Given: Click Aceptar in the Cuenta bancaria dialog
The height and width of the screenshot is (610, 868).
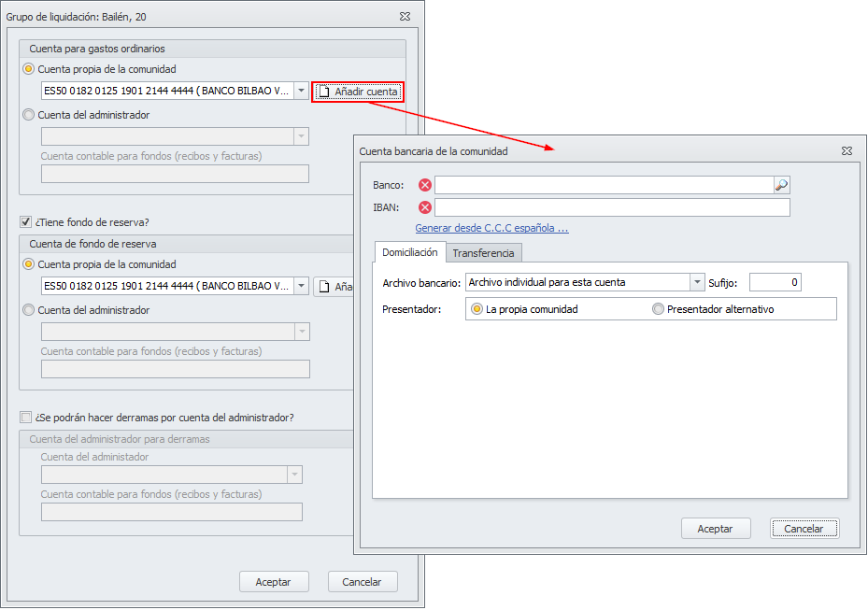Looking at the screenshot, I should pyautogui.click(x=715, y=529).
